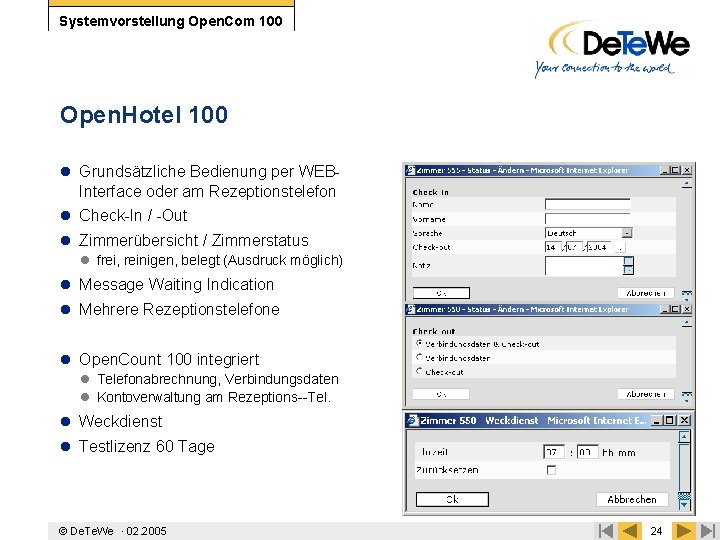Click the 'OpenHotel 100' title

point(144,115)
